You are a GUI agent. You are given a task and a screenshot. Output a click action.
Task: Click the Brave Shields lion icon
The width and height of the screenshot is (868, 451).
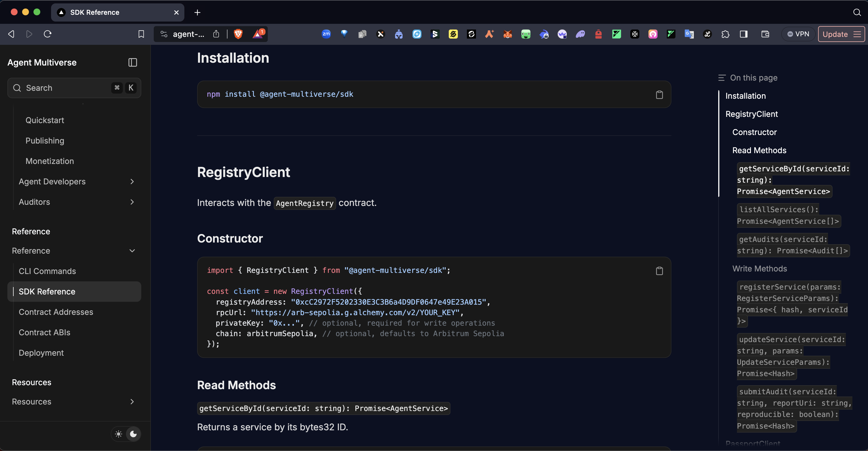[238, 34]
